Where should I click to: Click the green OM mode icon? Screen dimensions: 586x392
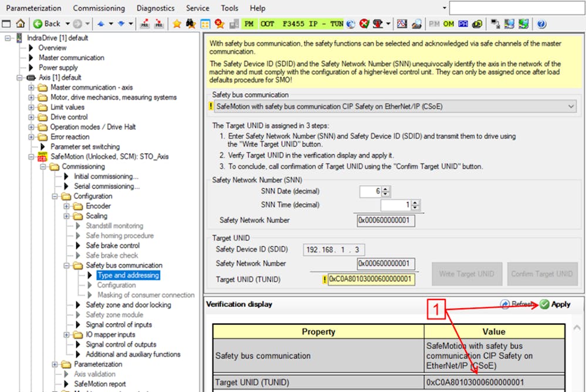[x=449, y=24]
